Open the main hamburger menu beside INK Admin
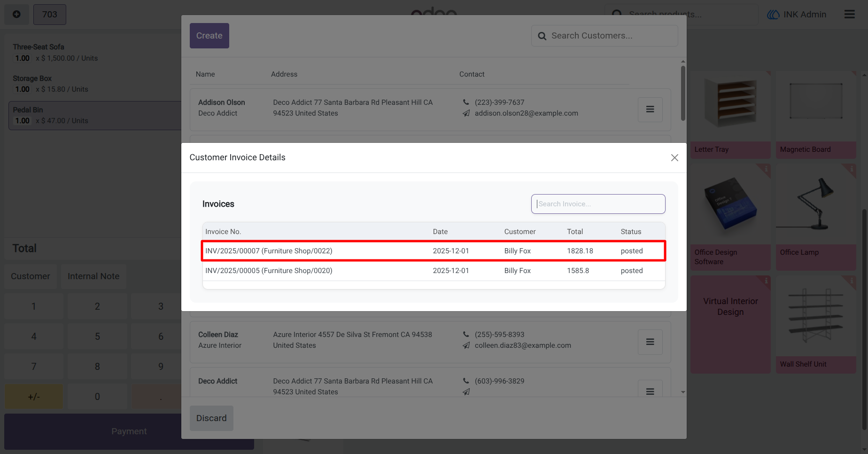This screenshot has height=454, width=868. pos(849,14)
